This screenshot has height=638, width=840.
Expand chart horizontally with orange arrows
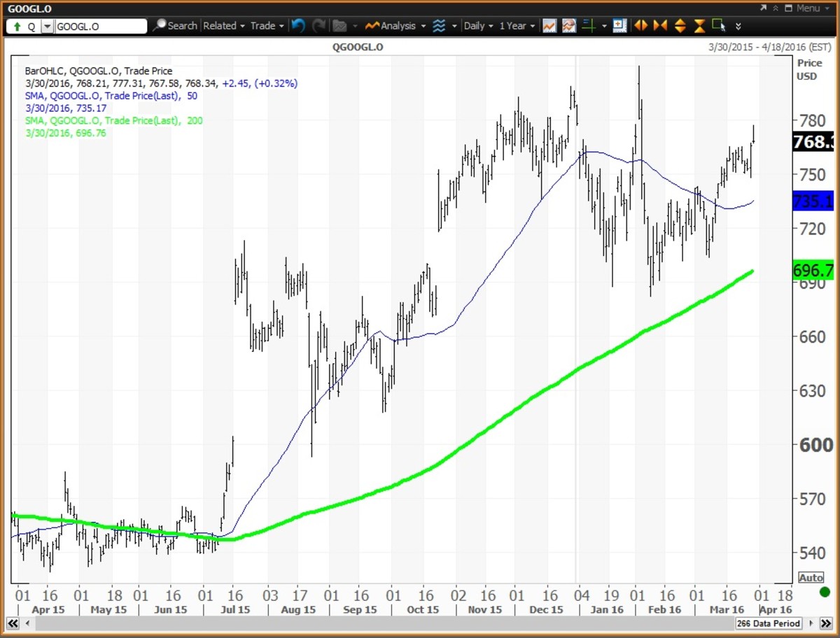[x=640, y=26]
